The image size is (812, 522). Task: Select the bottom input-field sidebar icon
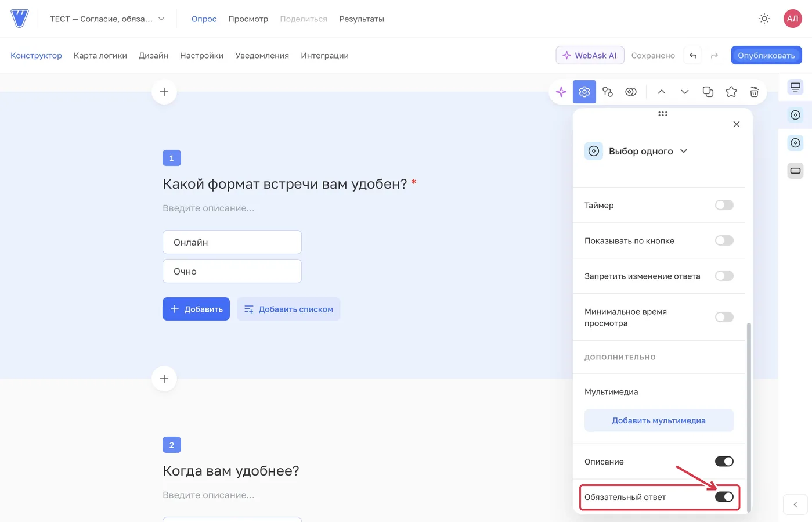796,171
